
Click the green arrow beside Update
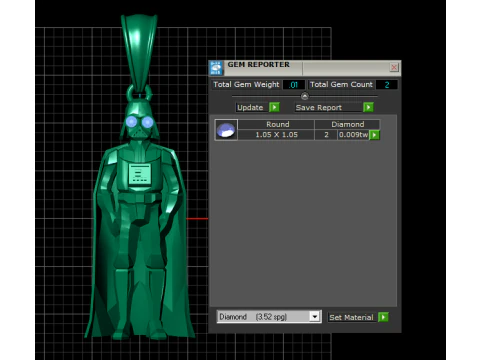click(274, 107)
